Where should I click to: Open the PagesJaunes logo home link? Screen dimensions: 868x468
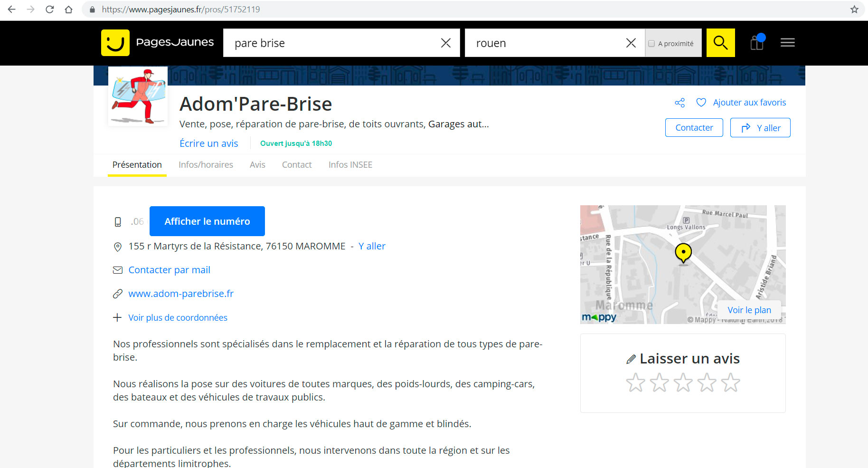point(158,43)
